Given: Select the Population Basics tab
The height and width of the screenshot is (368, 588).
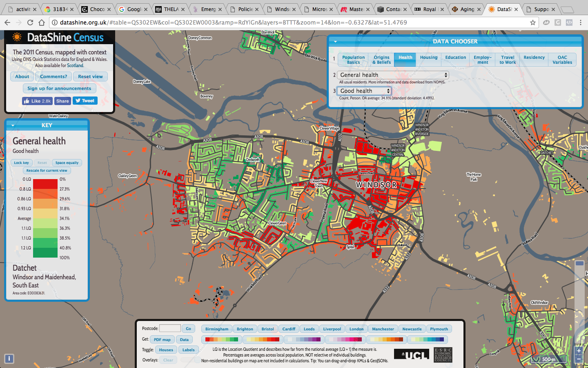Looking at the screenshot, I should click(x=353, y=60).
